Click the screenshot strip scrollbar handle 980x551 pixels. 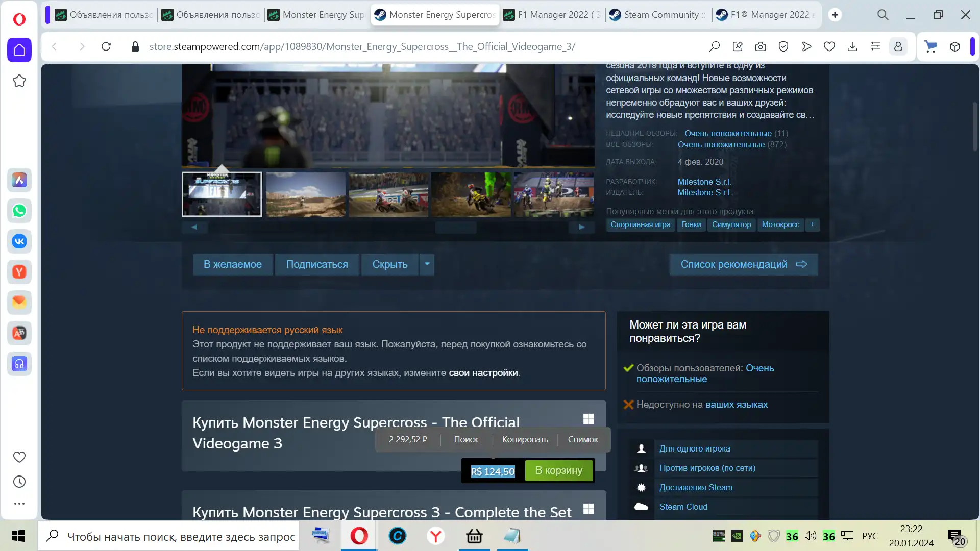coord(456,227)
